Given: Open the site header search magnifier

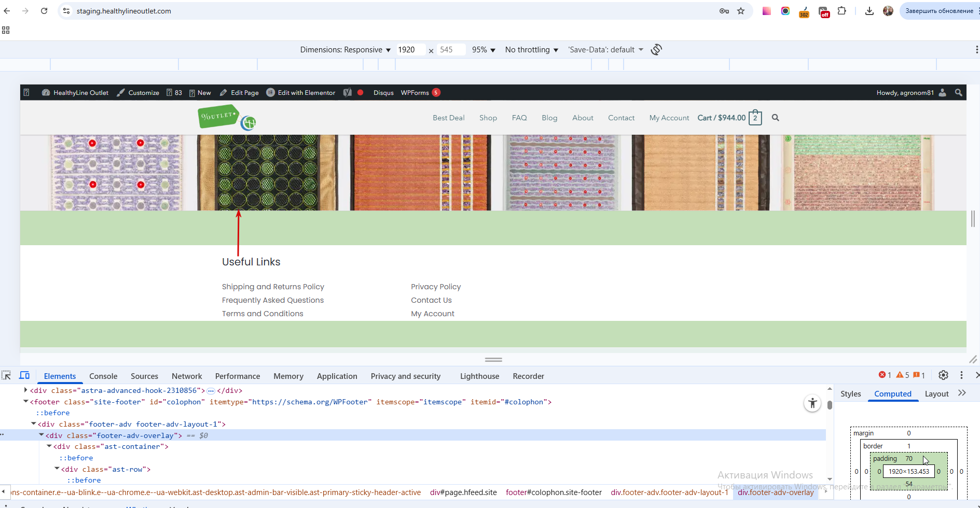Looking at the screenshot, I should coord(776,118).
